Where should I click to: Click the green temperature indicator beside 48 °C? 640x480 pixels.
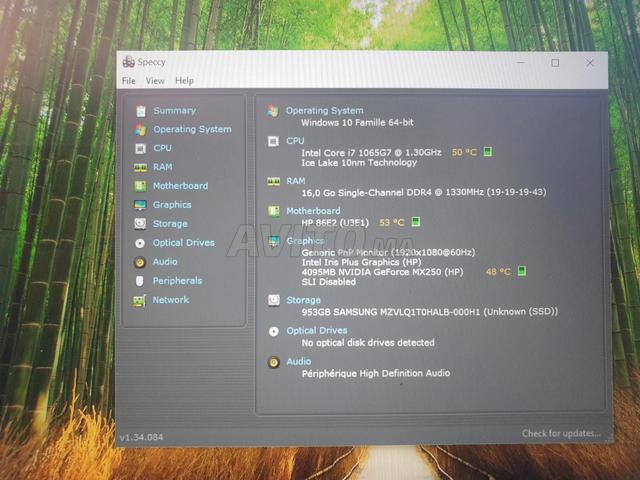coord(522,271)
